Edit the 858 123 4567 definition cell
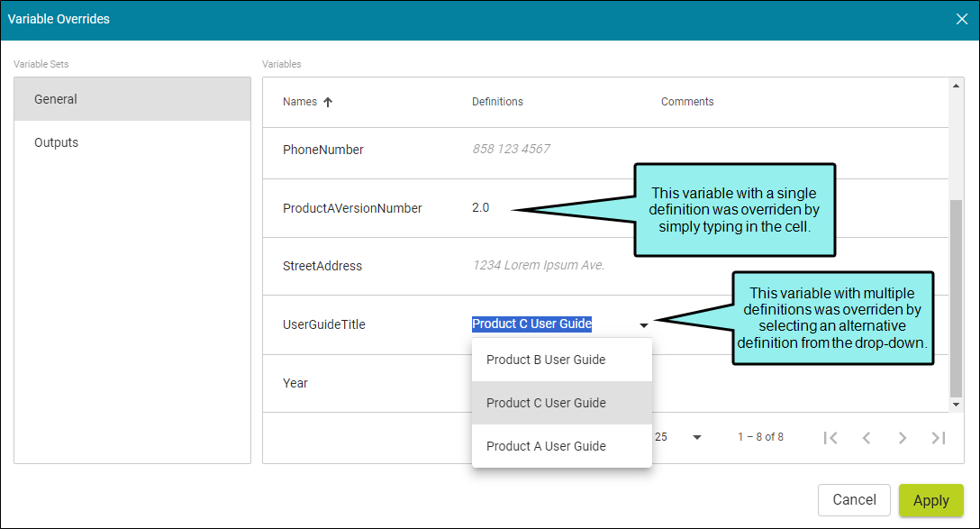Viewport: 980px width, 529px height. click(x=512, y=149)
